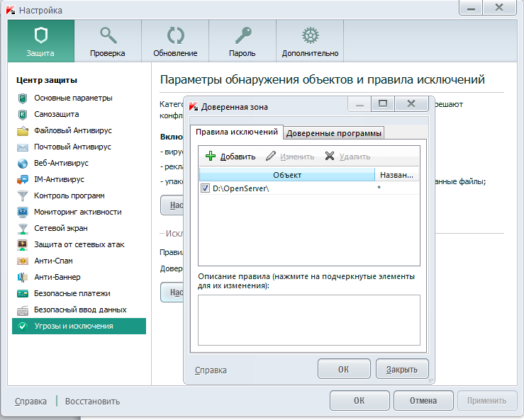524x420 pixels.
Task: Switch to the Проверка tab
Action: coord(108,41)
